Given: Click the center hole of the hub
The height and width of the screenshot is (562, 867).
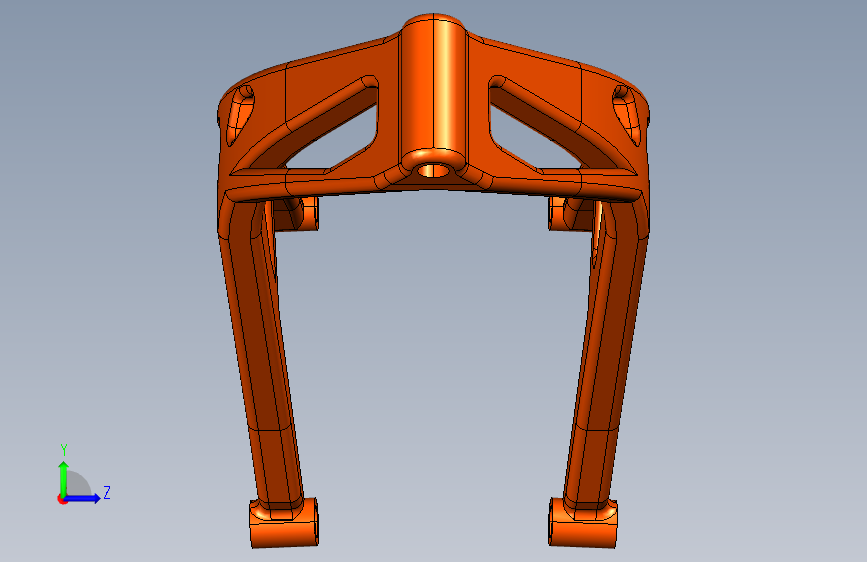Looking at the screenshot, I should pyautogui.click(x=433, y=169).
